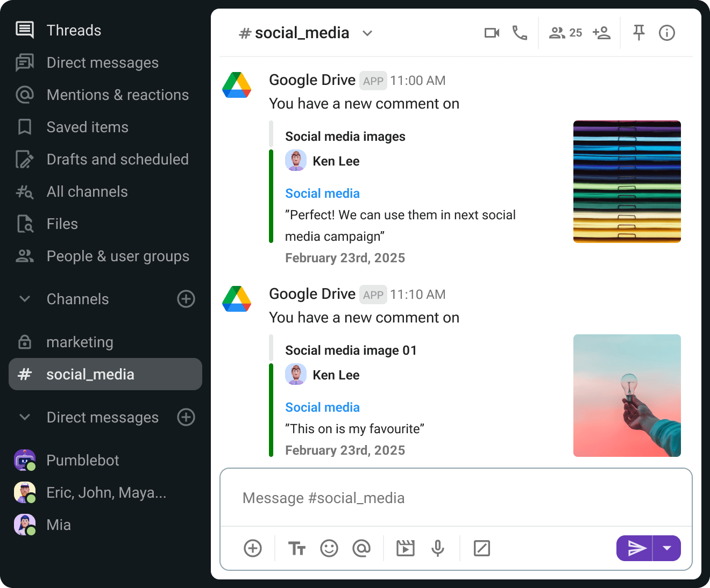Click Social media link in first comment

322,193
